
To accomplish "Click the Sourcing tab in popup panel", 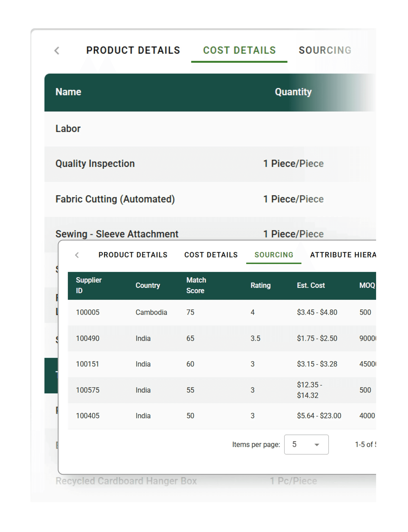I will pos(274,255).
